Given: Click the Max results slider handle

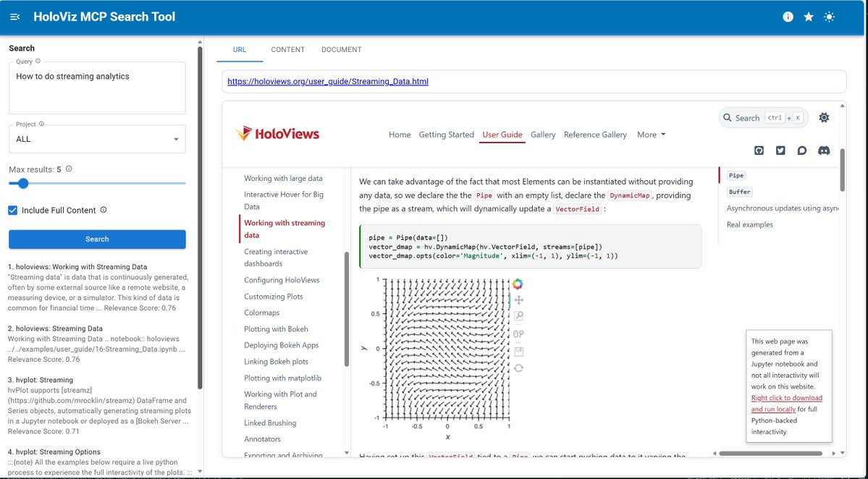Looking at the screenshot, I should point(22,183).
